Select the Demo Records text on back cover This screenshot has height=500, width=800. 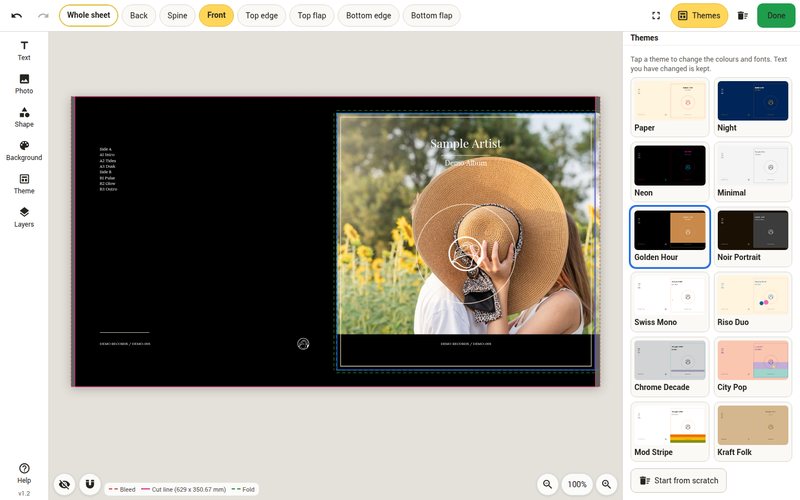click(125, 344)
